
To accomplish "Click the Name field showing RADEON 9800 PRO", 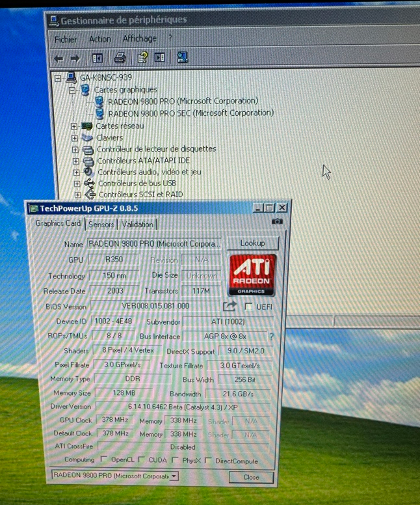I will tap(154, 244).
